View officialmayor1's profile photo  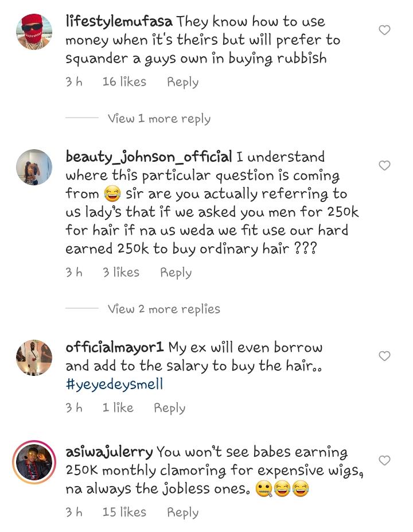pos(34,358)
